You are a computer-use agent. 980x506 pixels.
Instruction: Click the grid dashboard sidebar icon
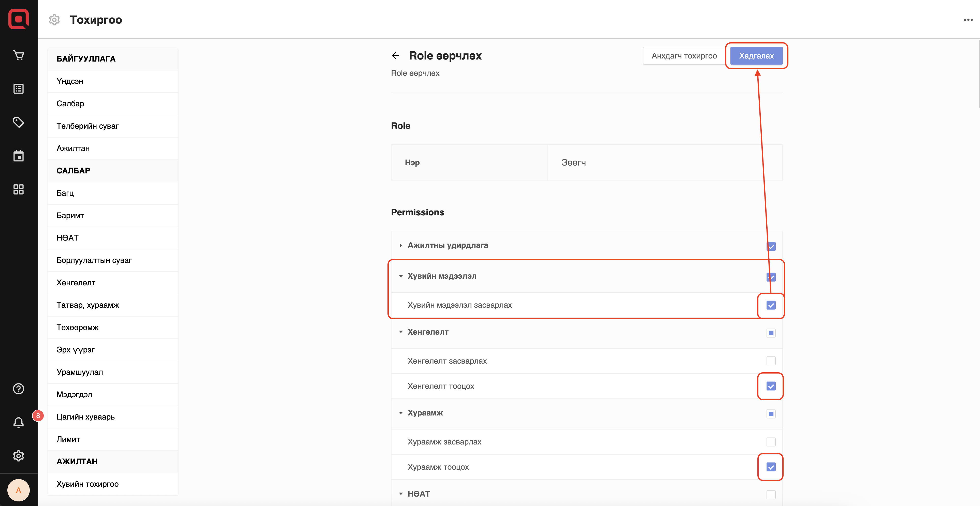[18, 189]
